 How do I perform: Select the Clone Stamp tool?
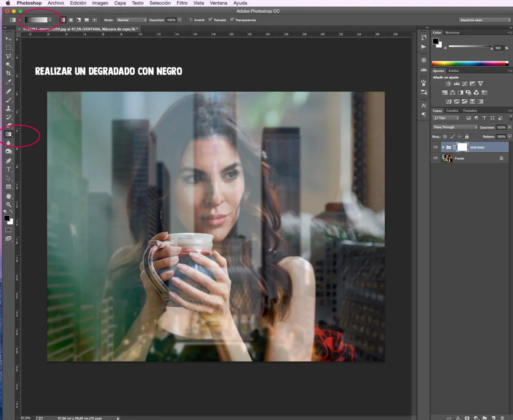click(x=8, y=109)
